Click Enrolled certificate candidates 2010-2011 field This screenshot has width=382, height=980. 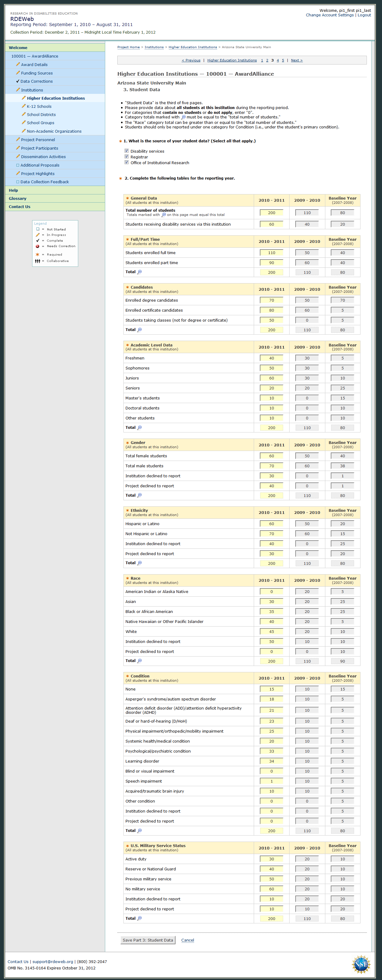[x=272, y=310]
